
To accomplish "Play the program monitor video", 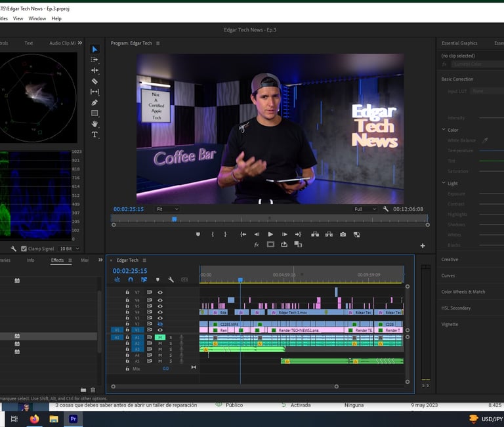I will (270, 234).
